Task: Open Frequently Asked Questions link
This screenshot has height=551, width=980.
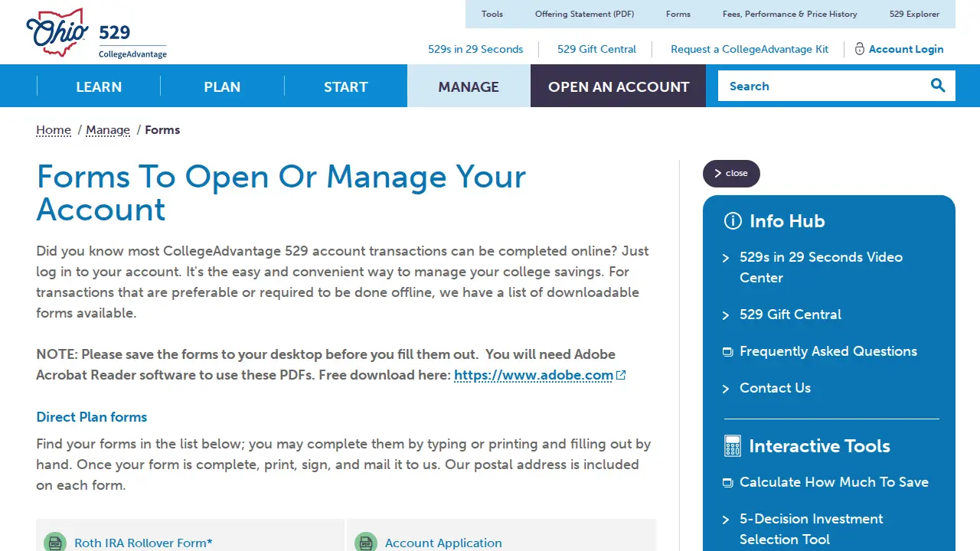Action: click(828, 351)
